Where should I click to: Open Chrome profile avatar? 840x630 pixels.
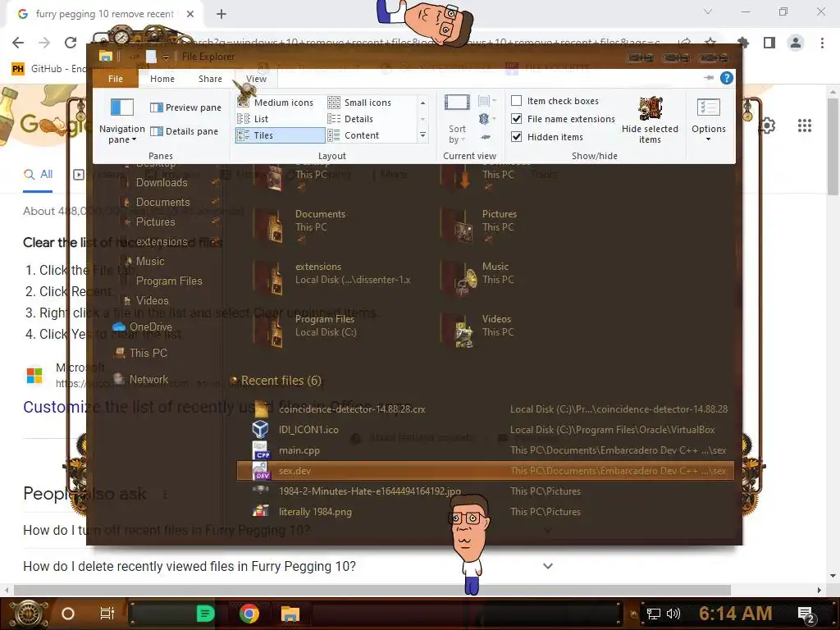point(796,43)
